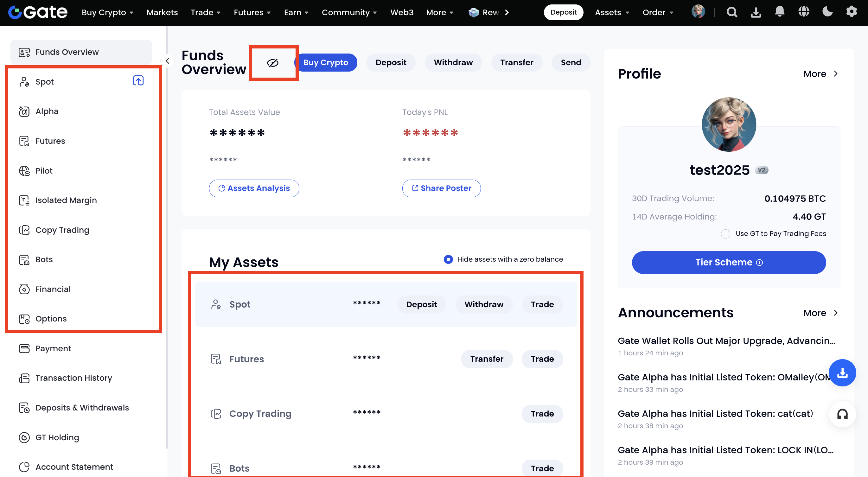Image resolution: width=868 pixels, height=477 pixels.
Task: Switch to dark mode via moon icon
Action: (x=827, y=12)
